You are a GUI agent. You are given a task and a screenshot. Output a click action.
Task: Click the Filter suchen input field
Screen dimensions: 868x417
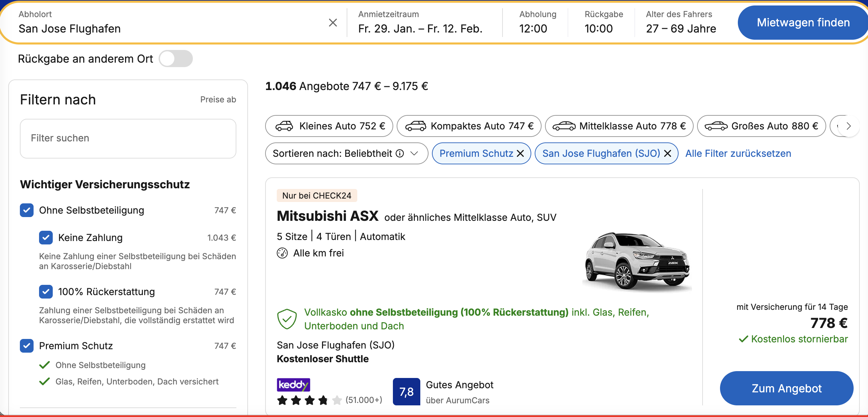point(128,138)
